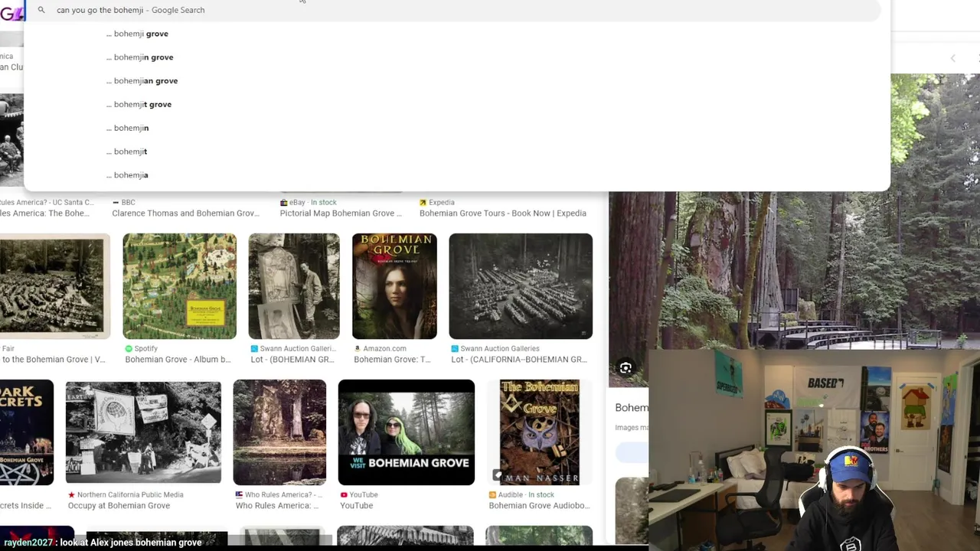Open the 'Bohemian Grove Tours - Book Now | Expedia' link
The width and height of the screenshot is (980, 551).
point(503,214)
